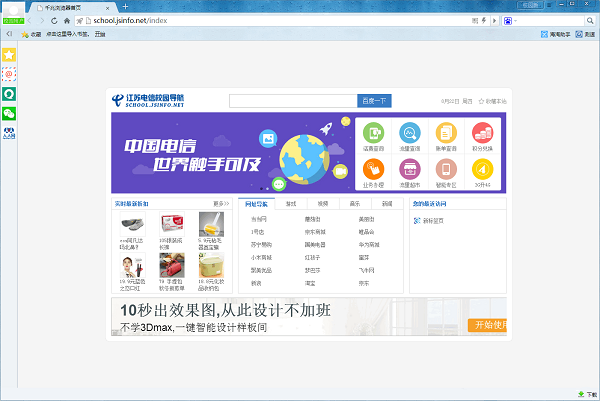Open the 梦芭莎 link
Screen dimensions: 600x401
312,270
